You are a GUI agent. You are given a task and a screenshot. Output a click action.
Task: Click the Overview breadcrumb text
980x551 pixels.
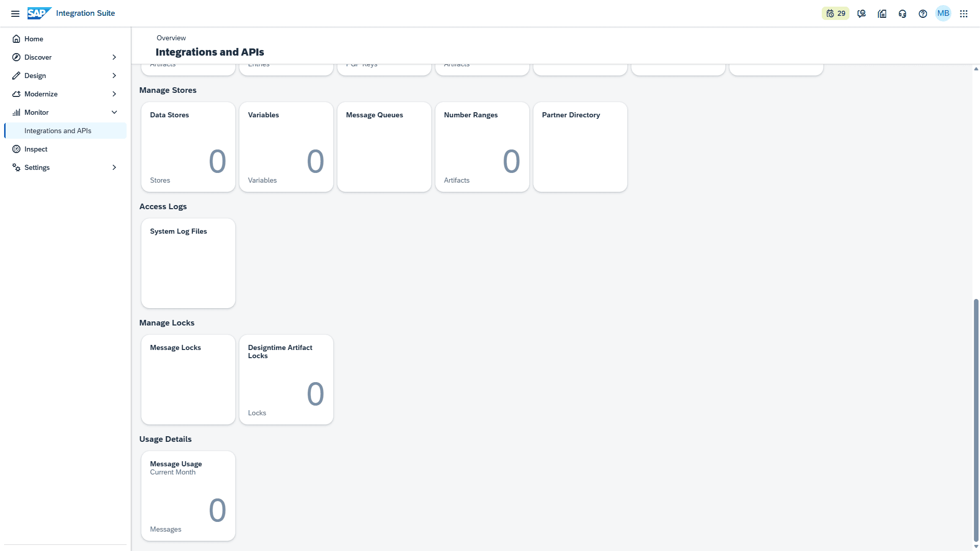pos(171,38)
